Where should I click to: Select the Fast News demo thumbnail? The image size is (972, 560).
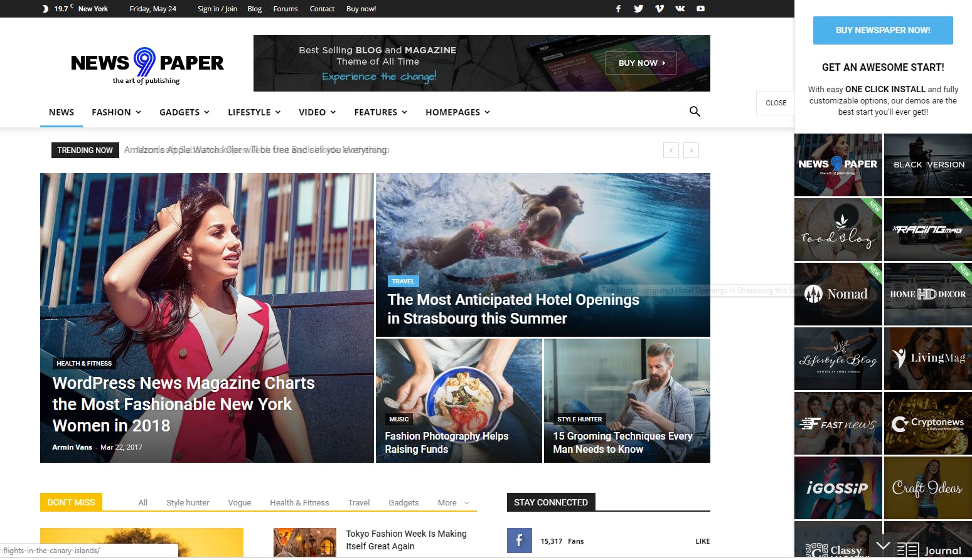838,423
